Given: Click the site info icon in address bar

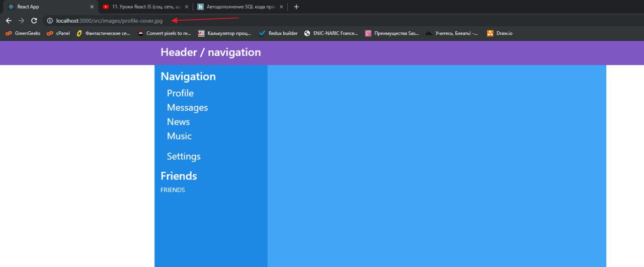Looking at the screenshot, I should [x=50, y=21].
